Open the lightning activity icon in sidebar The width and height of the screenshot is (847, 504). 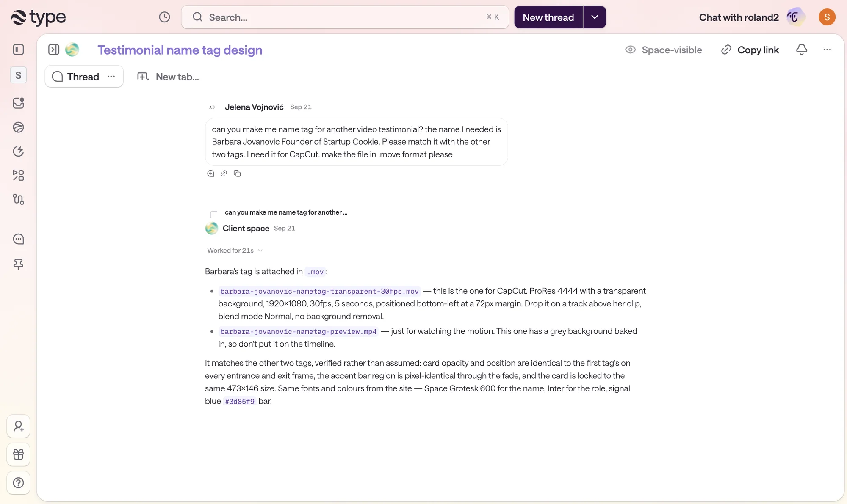point(18,151)
